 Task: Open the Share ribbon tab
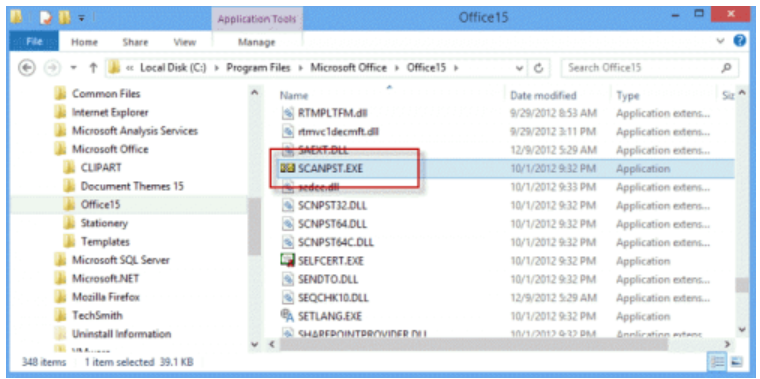point(135,42)
